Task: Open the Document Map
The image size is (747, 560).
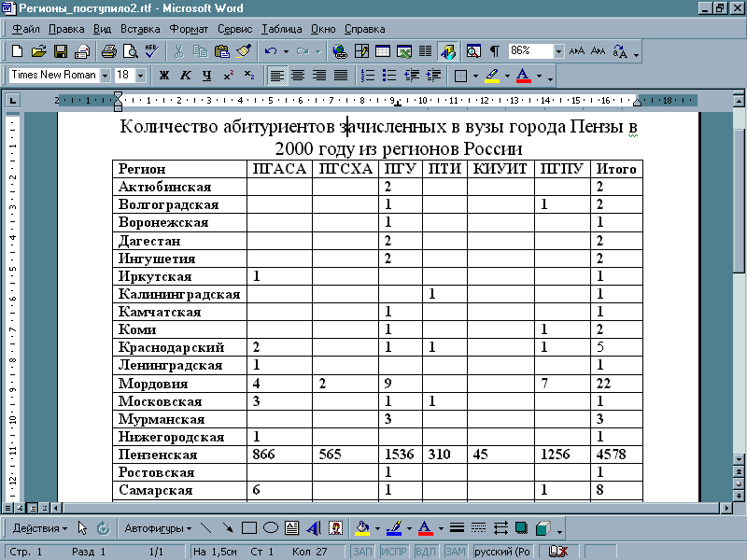Action: 473,51
